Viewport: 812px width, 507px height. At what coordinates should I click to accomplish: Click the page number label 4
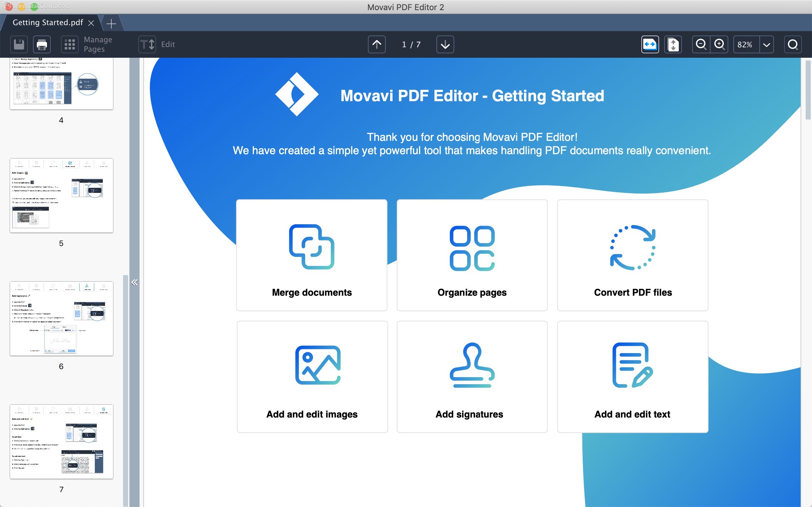[x=61, y=120]
